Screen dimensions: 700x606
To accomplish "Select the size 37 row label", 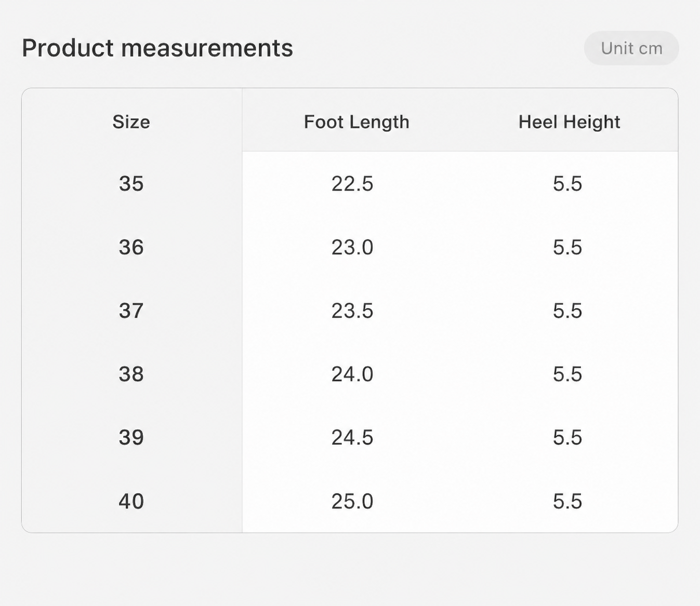I will 131,311.
